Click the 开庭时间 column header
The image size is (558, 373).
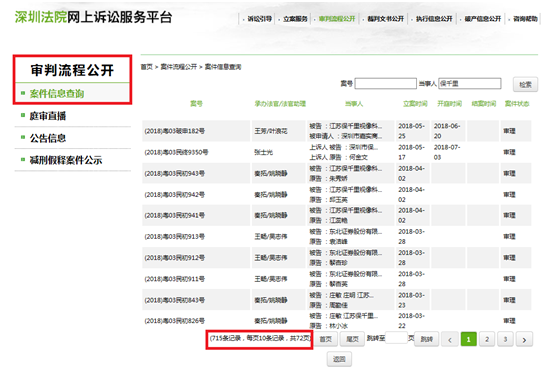click(449, 104)
